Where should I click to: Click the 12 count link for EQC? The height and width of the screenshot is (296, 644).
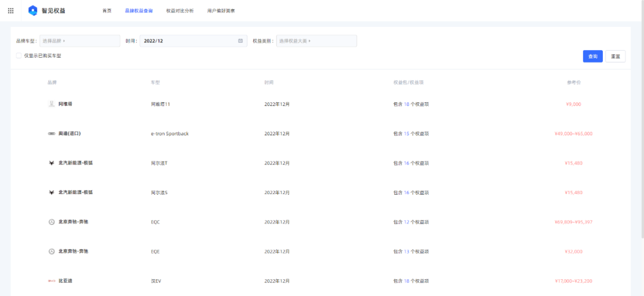click(x=407, y=222)
